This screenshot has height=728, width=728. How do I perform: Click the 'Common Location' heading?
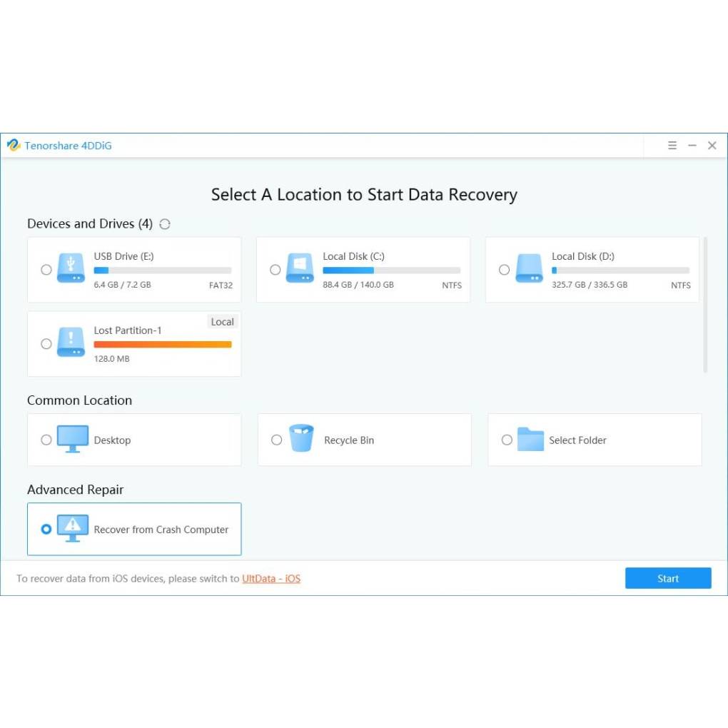pyautogui.click(x=79, y=400)
